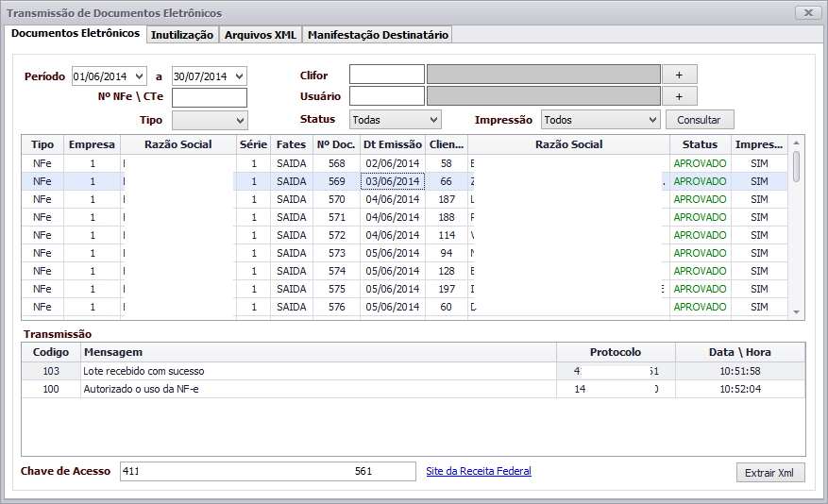Click the plus button next to Clifor

pyautogui.click(x=680, y=75)
